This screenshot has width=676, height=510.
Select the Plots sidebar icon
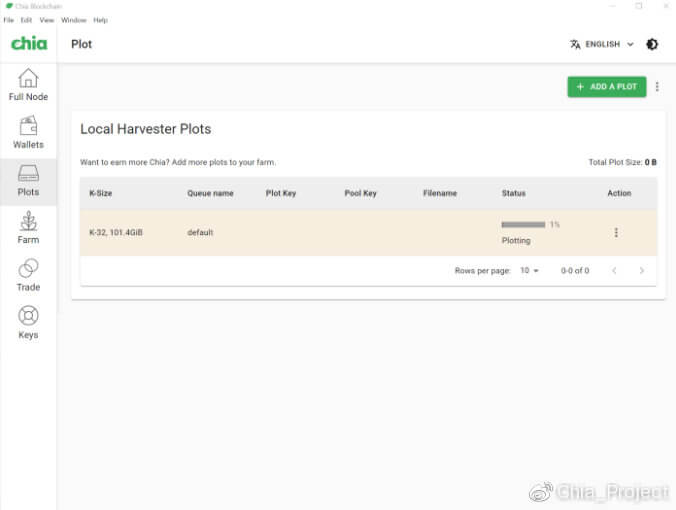pos(28,173)
